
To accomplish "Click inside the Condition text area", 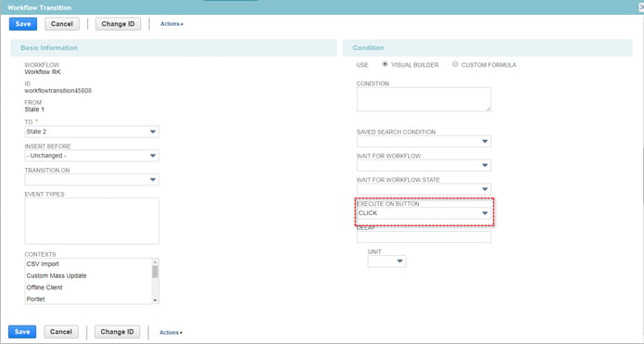I will click(423, 99).
